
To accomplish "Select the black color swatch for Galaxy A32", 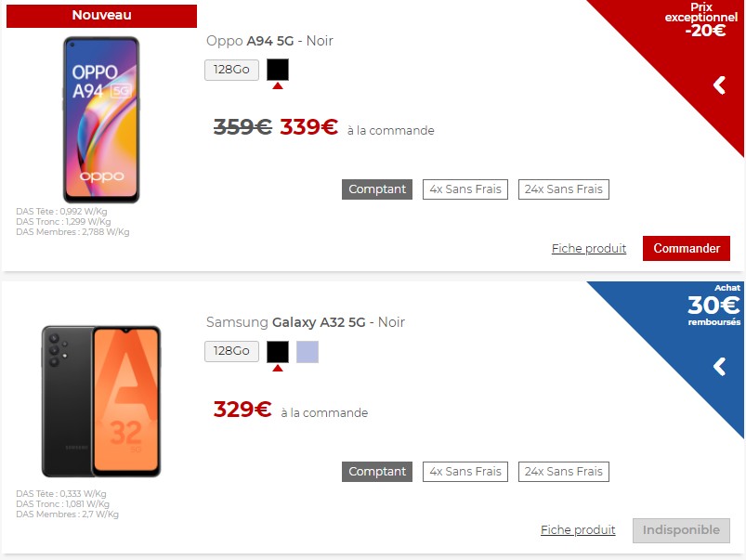I will tap(278, 352).
